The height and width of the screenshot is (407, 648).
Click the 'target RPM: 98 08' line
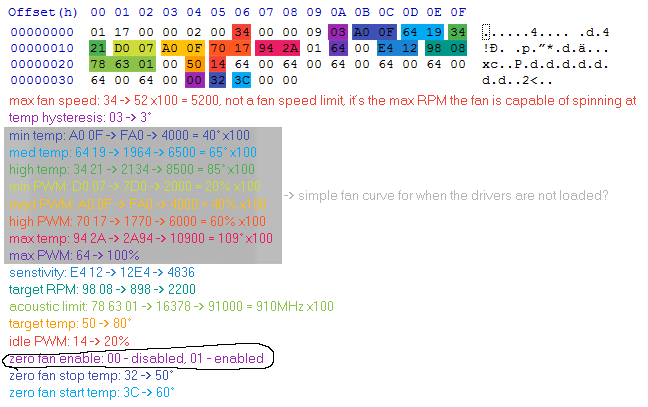coord(102,289)
